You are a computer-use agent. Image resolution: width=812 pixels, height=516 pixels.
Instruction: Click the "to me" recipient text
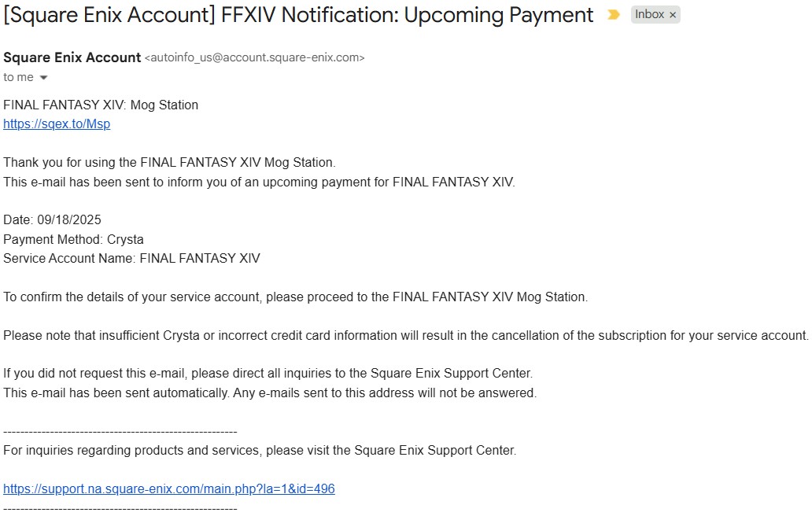18,77
